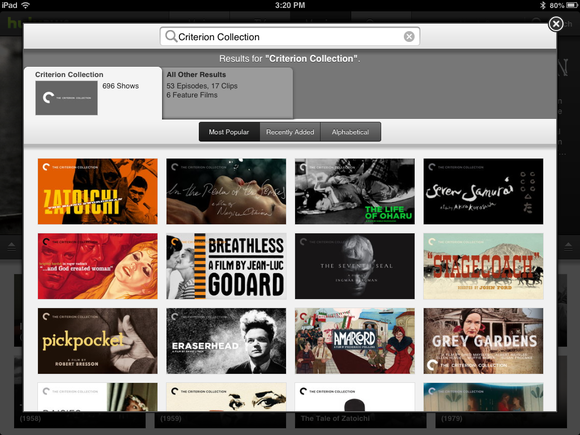Click the 696 Shows count text
Screen dimensions: 580x435
point(121,86)
